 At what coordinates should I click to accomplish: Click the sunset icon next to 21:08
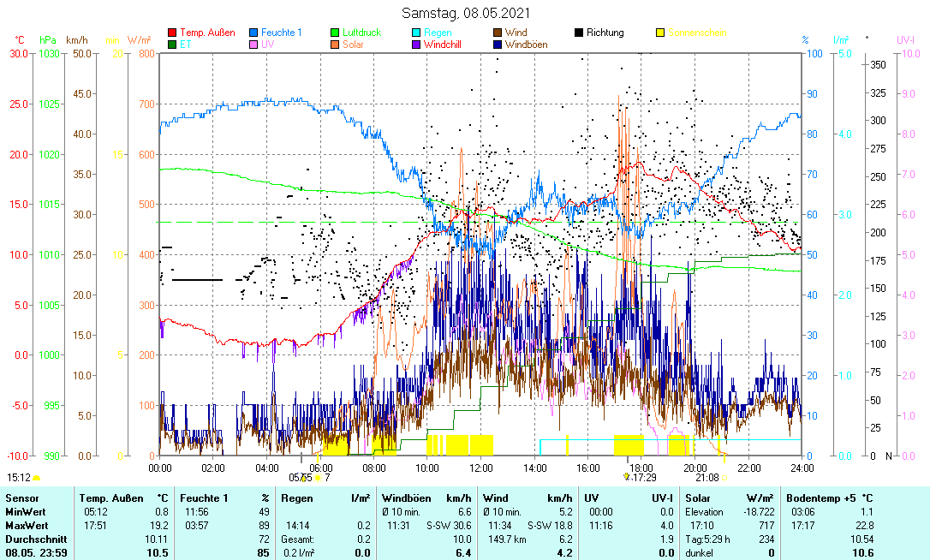click(x=724, y=478)
